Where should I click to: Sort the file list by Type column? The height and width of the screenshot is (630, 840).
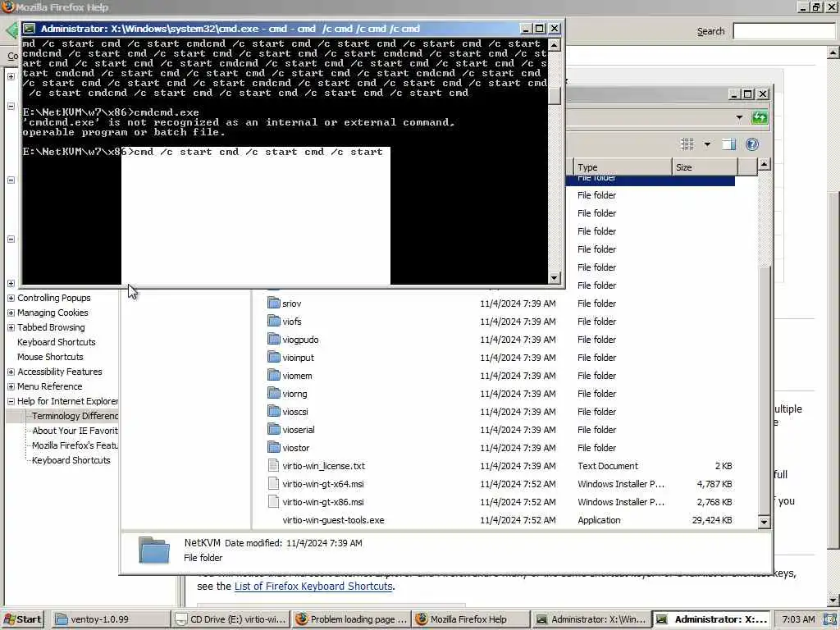click(623, 167)
